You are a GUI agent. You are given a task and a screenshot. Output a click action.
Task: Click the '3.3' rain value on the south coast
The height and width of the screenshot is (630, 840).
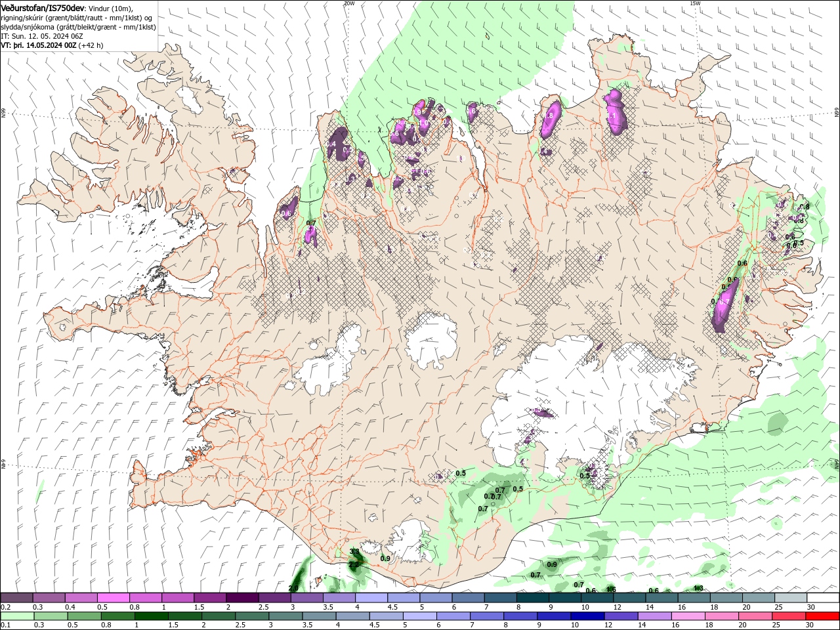[354, 552]
